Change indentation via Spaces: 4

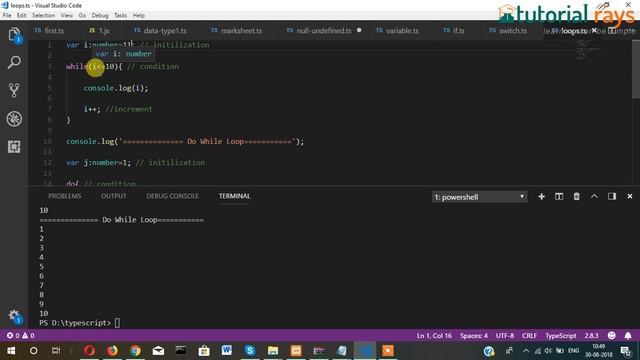coord(473,336)
